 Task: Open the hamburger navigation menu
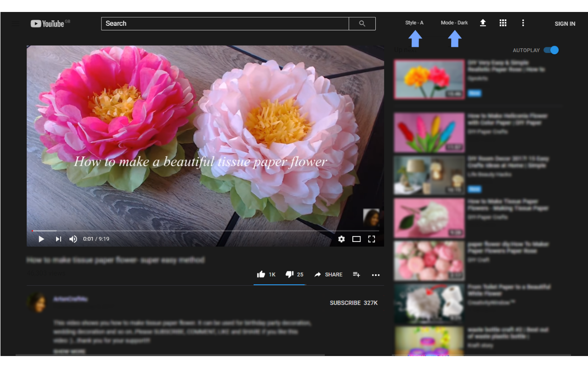15,23
